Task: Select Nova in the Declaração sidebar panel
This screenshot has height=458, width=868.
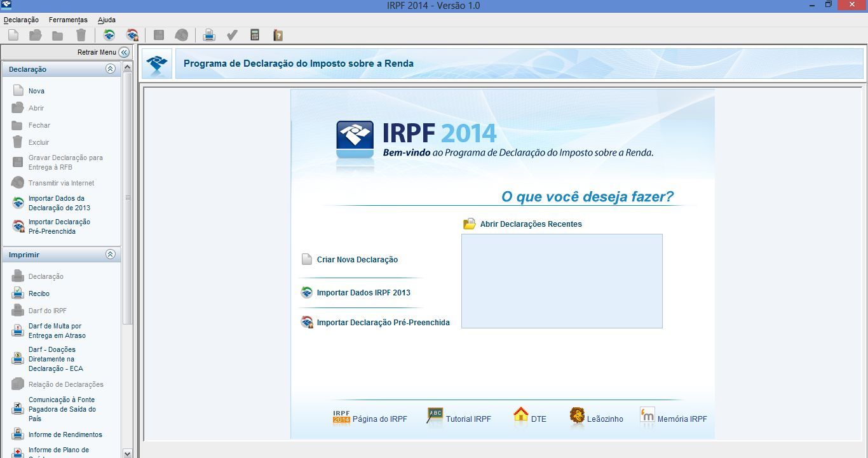Action: pyautogui.click(x=29, y=91)
